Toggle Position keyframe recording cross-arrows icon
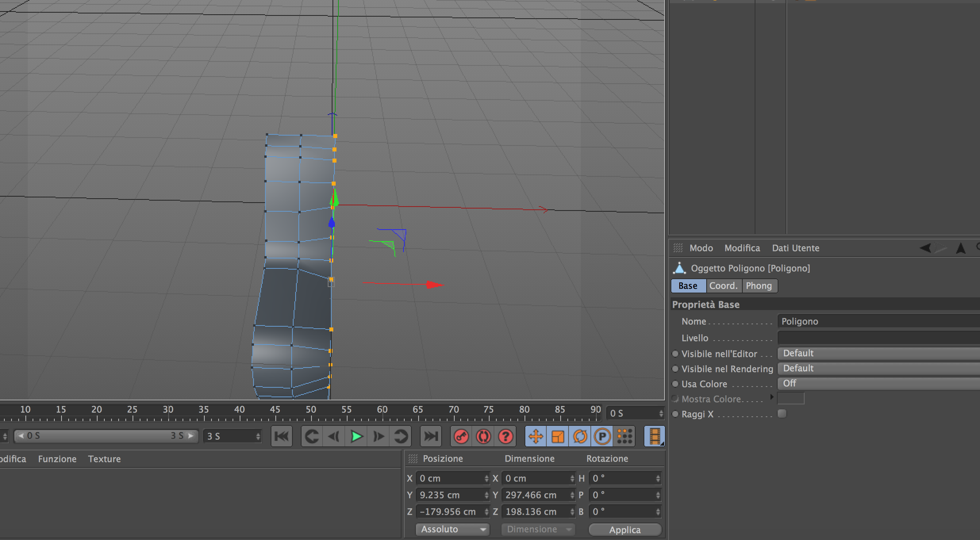The height and width of the screenshot is (540, 980). coord(536,437)
